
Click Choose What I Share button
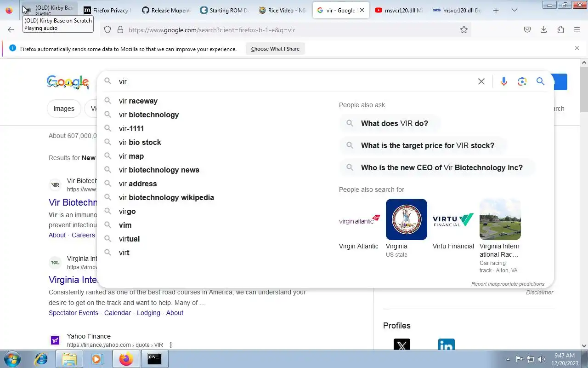pos(275,49)
